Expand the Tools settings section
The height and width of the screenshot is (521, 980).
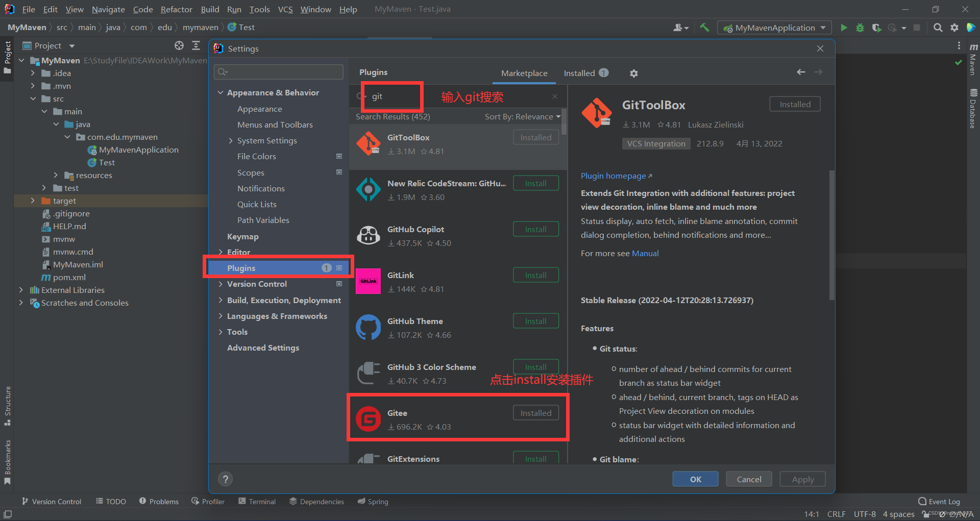click(220, 332)
